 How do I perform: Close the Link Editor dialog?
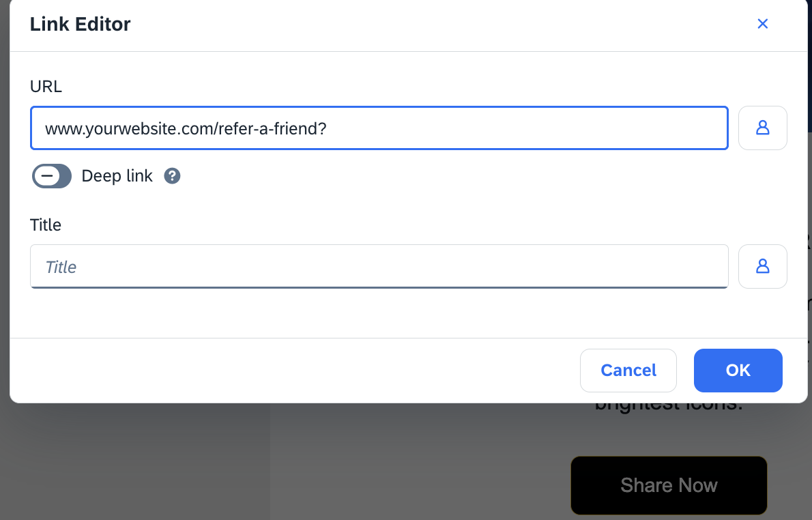pyautogui.click(x=762, y=24)
